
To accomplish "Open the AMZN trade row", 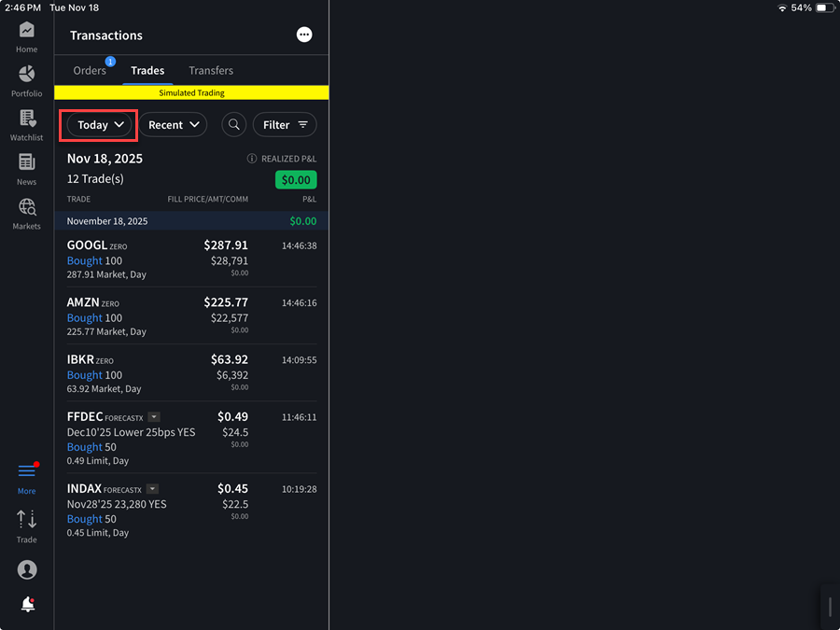I will click(191, 316).
